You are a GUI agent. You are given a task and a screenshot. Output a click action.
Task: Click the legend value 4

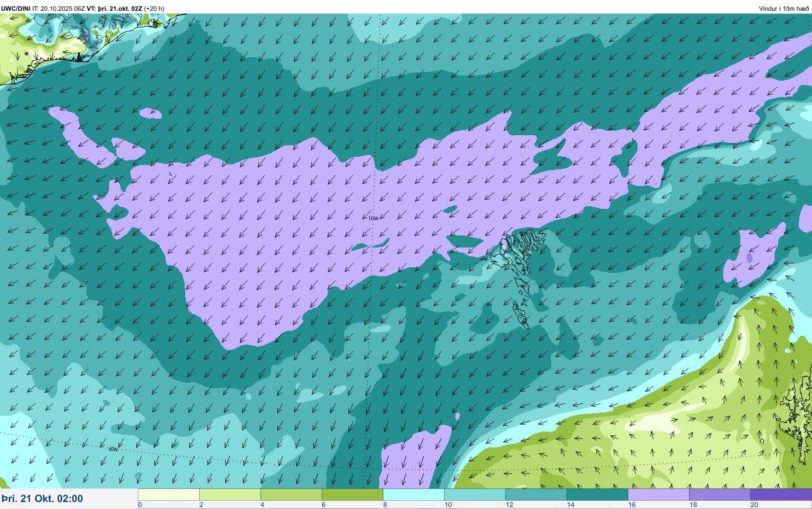(x=261, y=505)
